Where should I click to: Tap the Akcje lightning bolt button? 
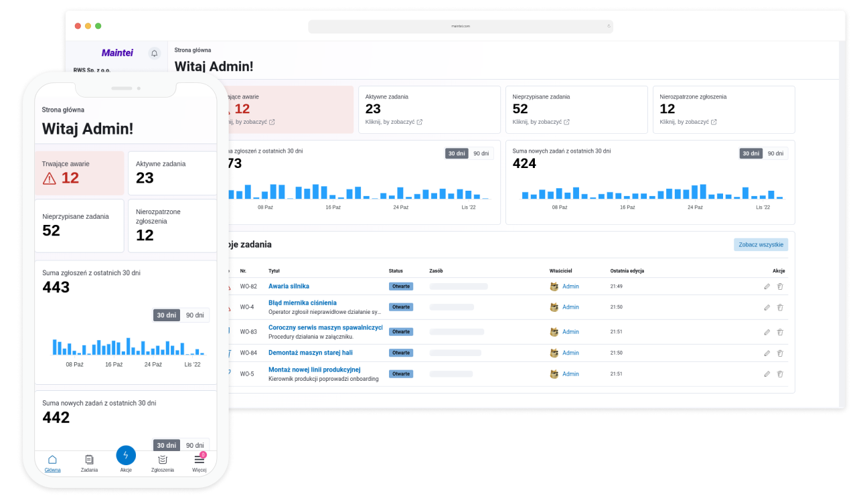(126, 455)
